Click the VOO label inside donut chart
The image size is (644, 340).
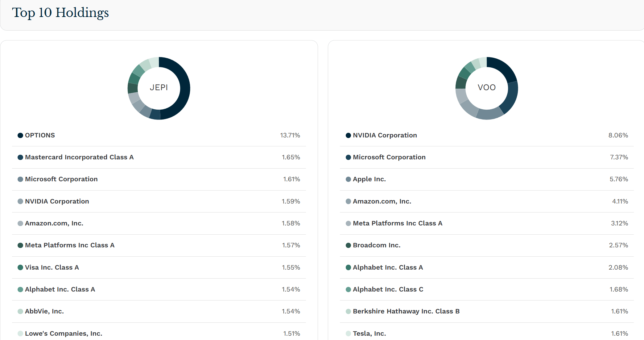(486, 88)
